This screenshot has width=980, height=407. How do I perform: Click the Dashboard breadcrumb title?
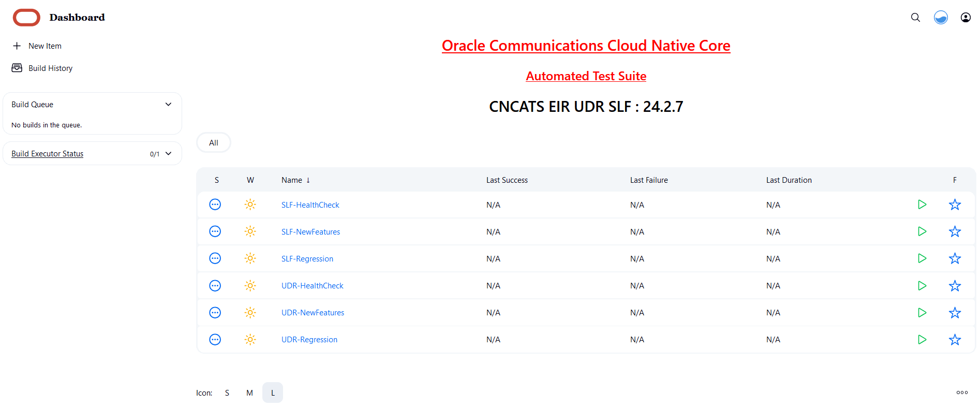[x=77, y=18]
